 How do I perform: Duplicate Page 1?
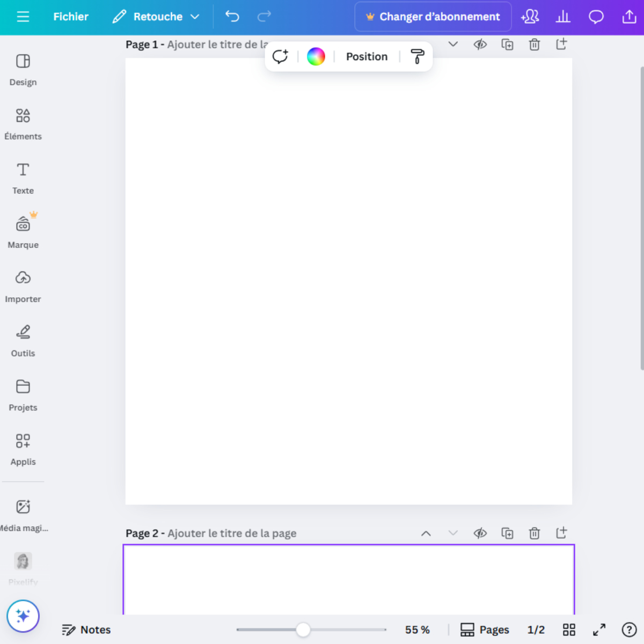(507, 44)
